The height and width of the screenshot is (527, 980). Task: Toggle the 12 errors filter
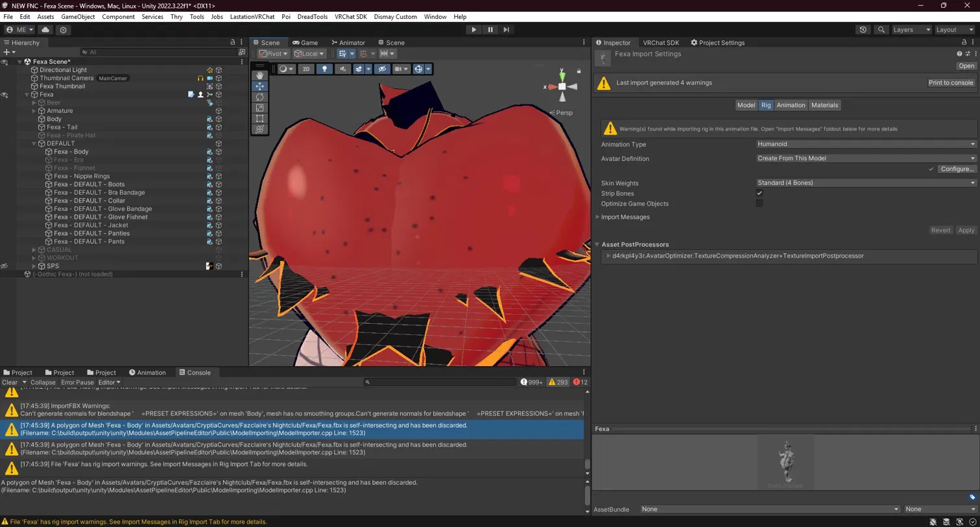[x=580, y=382]
